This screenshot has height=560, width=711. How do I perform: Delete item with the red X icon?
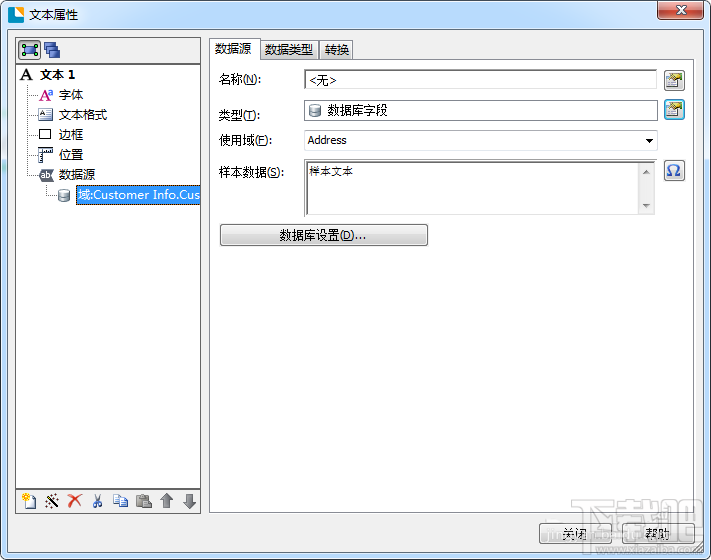pos(74,501)
